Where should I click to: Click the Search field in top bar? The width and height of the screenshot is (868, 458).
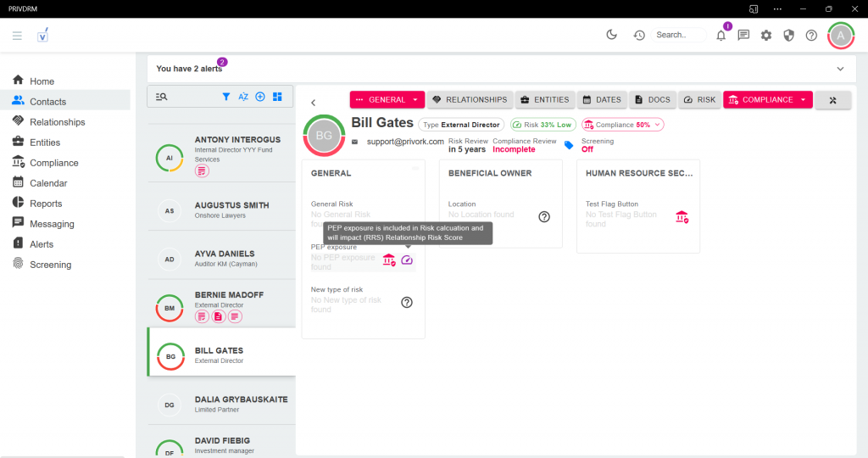tap(678, 35)
